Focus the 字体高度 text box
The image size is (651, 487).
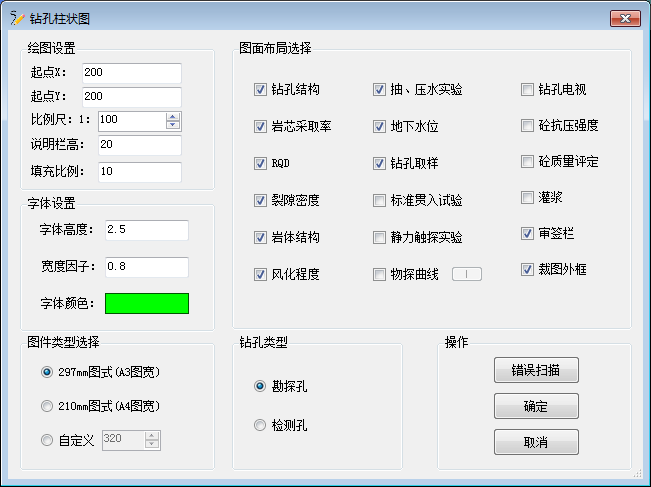click(146, 231)
